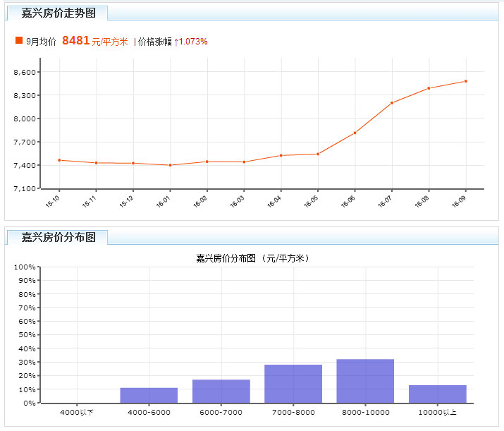Click the 4000-6000 bar in the distribution chart

click(x=149, y=395)
